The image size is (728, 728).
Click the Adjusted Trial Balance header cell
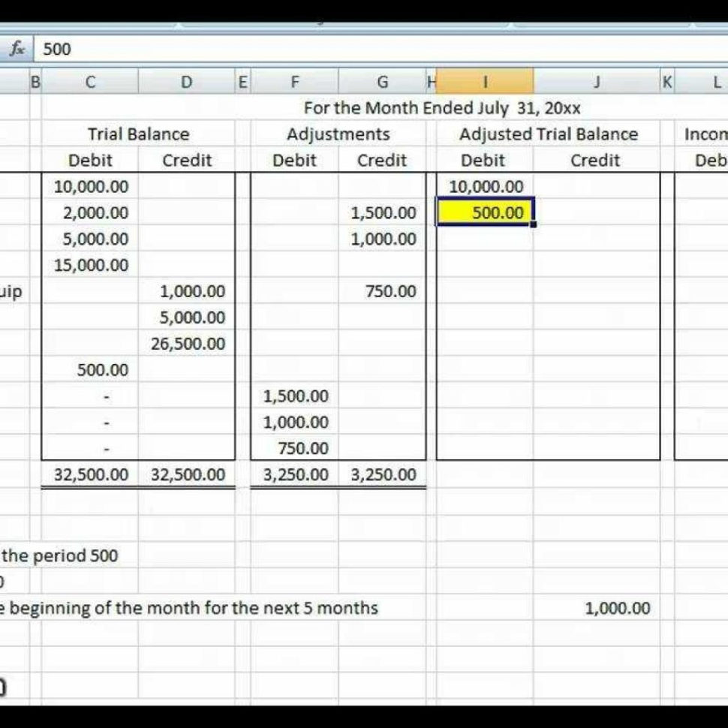point(549,134)
